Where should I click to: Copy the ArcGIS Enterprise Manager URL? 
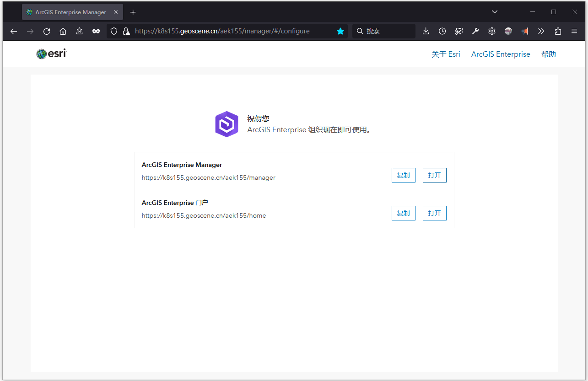[x=404, y=175]
